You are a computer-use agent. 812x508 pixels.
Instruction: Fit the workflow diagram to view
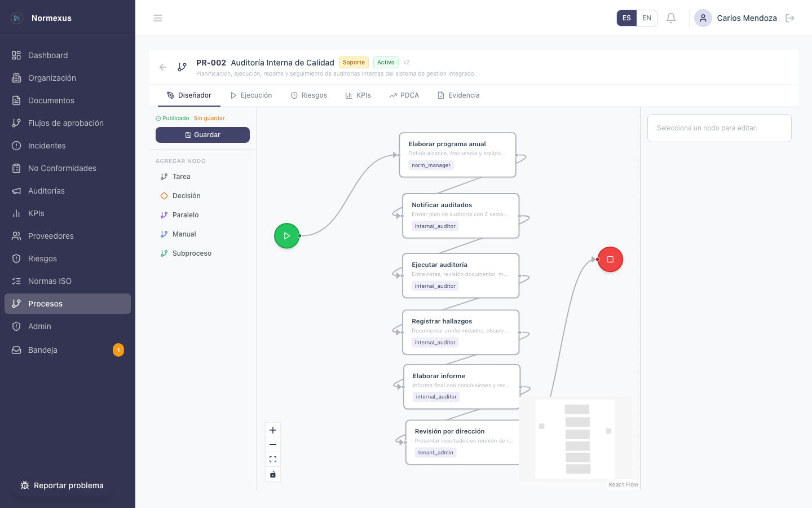click(x=273, y=459)
